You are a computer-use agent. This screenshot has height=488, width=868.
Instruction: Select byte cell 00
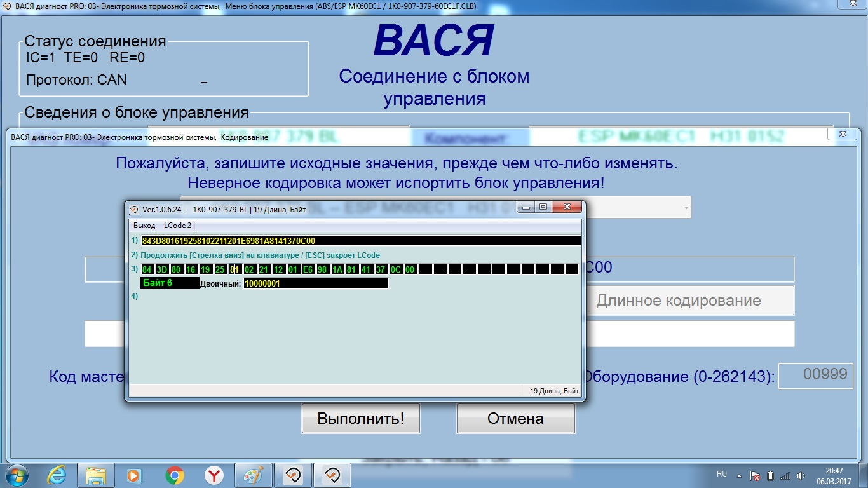tap(410, 269)
